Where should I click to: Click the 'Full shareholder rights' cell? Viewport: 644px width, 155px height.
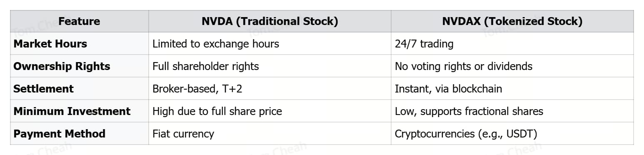pyautogui.click(x=270, y=66)
